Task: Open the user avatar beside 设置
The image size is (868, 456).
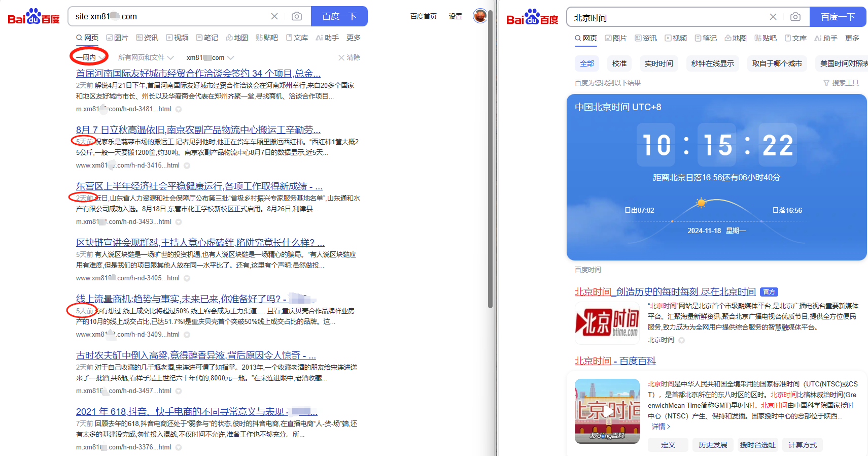Action: pyautogui.click(x=480, y=16)
